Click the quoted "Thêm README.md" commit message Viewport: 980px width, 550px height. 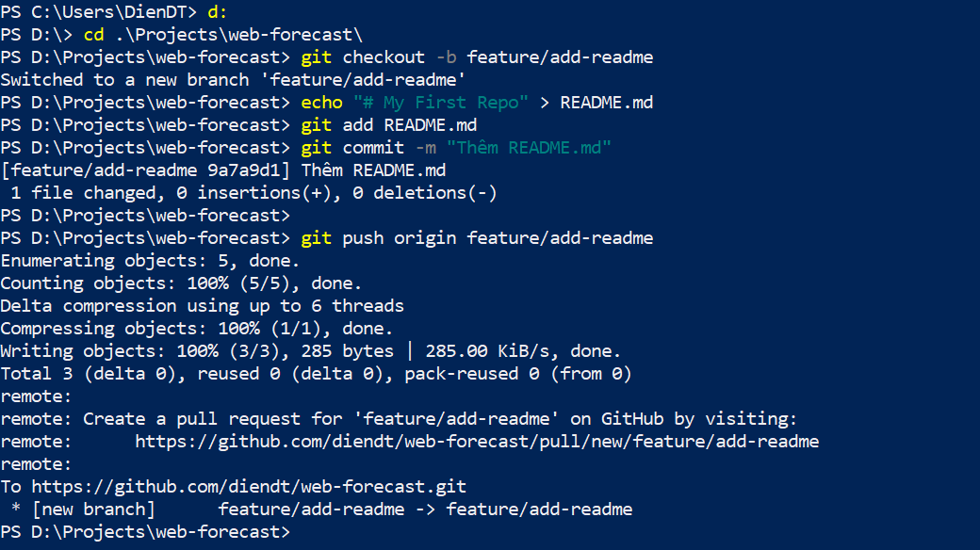point(530,148)
